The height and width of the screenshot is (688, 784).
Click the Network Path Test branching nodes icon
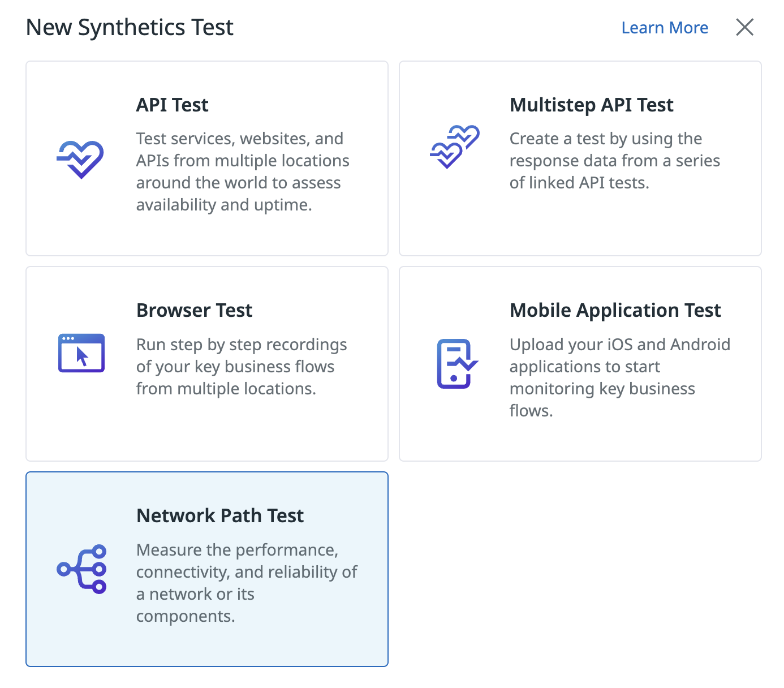82,569
